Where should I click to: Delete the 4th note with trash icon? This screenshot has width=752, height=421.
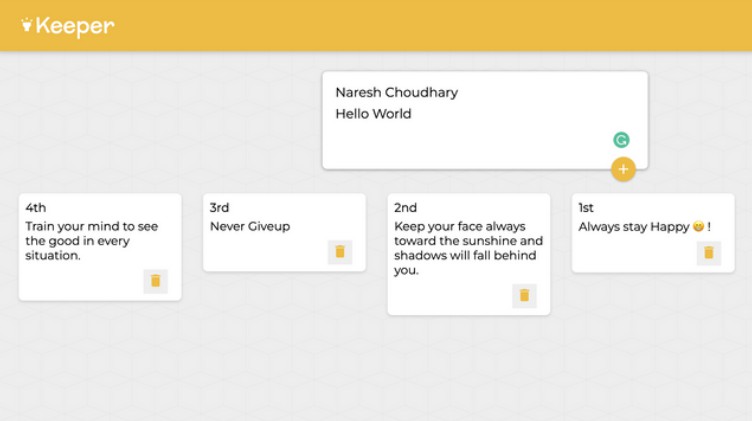pos(155,281)
